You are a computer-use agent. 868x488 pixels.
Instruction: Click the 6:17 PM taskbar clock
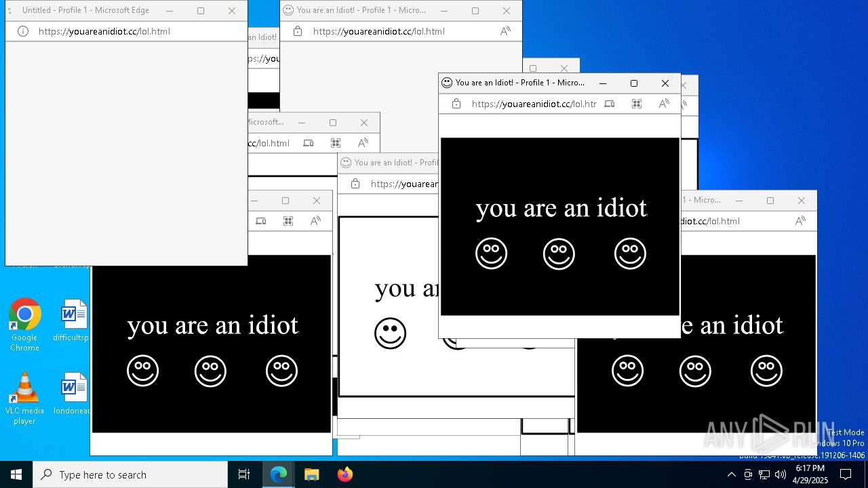click(x=810, y=474)
